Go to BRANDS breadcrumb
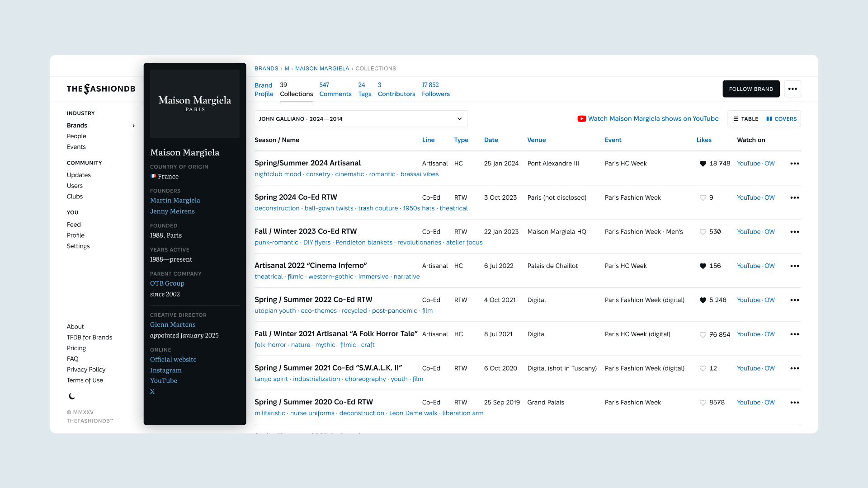The width and height of the screenshot is (868, 488). 266,69
